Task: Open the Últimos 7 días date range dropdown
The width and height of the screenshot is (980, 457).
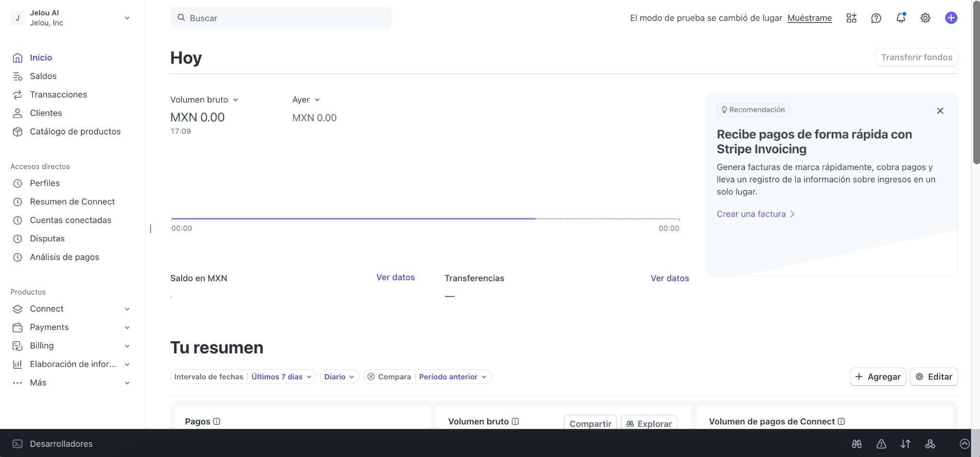Action: tap(281, 377)
